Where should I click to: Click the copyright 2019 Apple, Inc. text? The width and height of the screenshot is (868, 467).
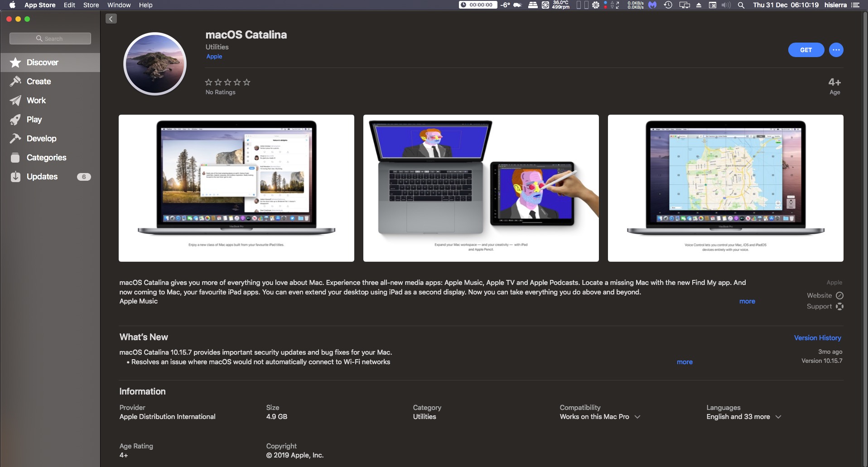pos(295,455)
